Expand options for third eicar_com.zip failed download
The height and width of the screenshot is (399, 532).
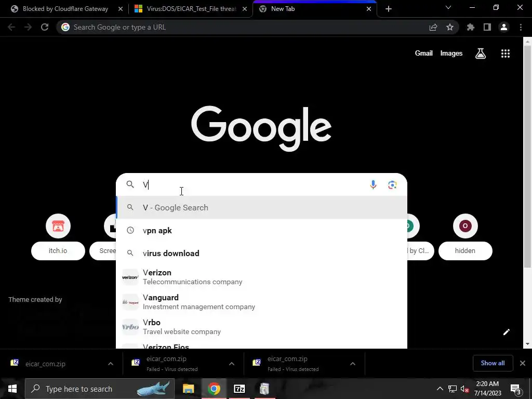tap(353, 364)
